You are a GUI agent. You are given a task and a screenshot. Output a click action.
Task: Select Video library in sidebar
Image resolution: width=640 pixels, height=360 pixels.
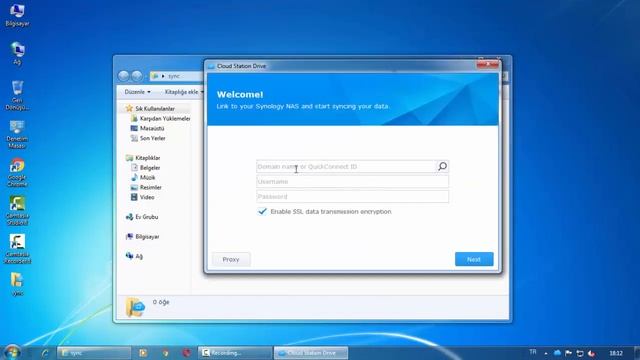click(x=142, y=197)
